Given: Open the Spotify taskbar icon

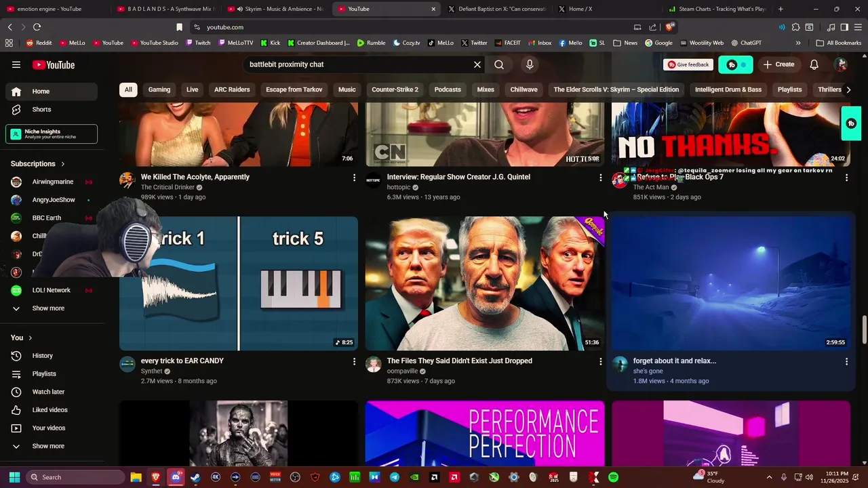Looking at the screenshot, I should (x=613, y=477).
